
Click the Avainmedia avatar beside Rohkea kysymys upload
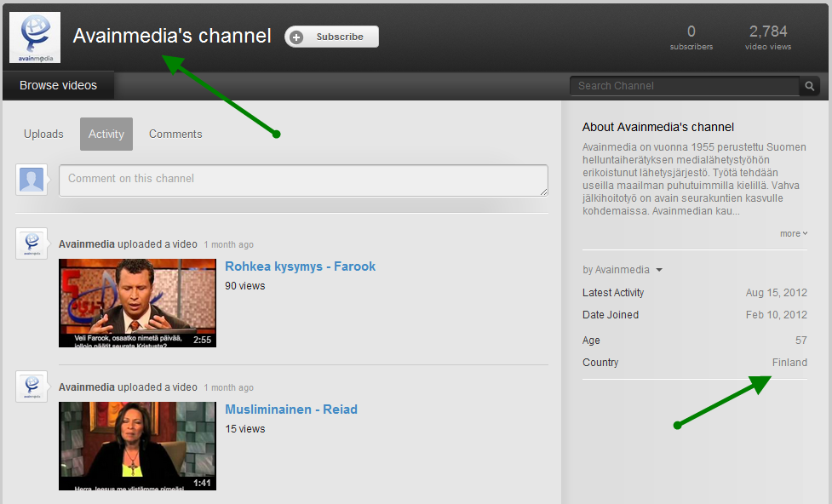point(32,243)
